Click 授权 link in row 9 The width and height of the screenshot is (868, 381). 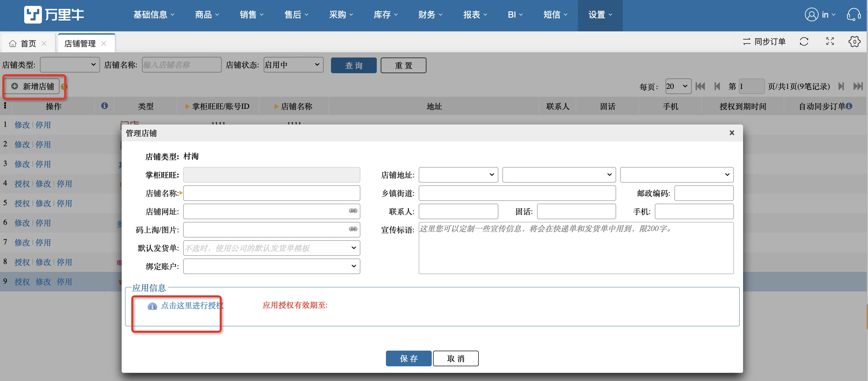[x=22, y=282]
